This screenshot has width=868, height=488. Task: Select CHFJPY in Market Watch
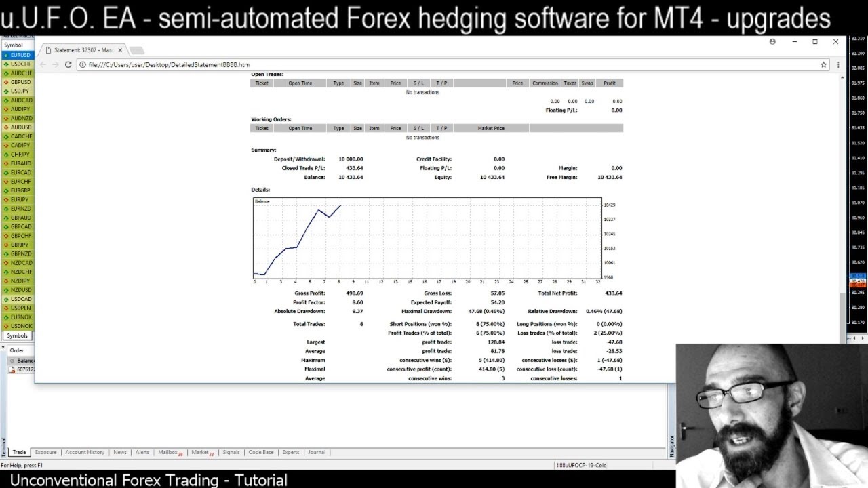(x=18, y=155)
